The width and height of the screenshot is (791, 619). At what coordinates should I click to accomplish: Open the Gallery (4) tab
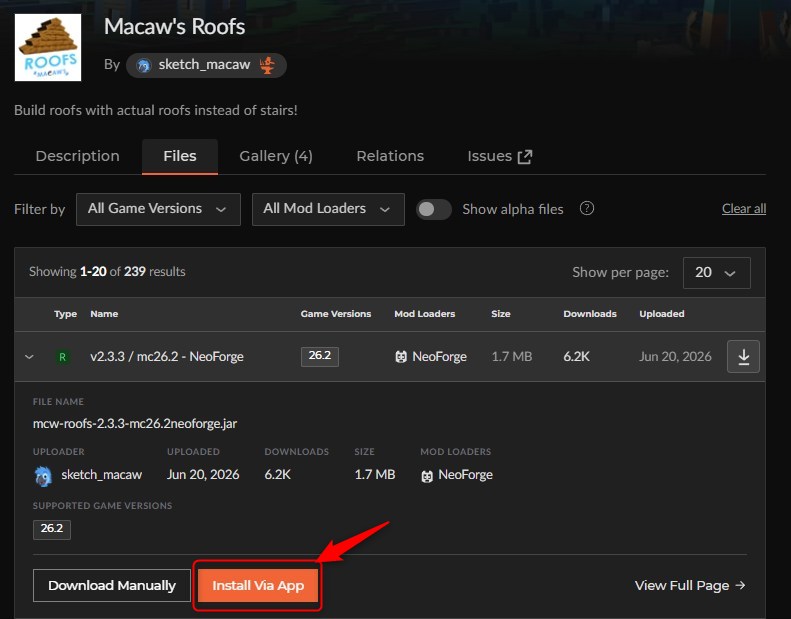coord(276,156)
